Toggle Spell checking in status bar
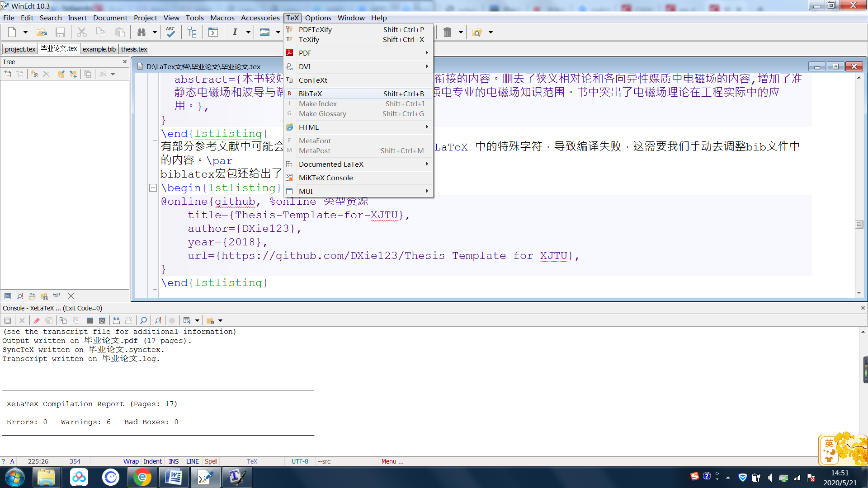868x488 pixels. [211, 461]
